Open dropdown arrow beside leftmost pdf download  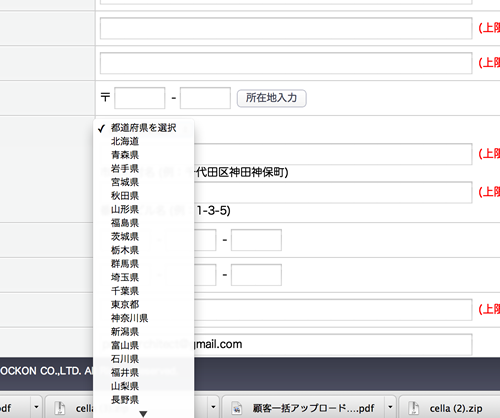coord(36,407)
